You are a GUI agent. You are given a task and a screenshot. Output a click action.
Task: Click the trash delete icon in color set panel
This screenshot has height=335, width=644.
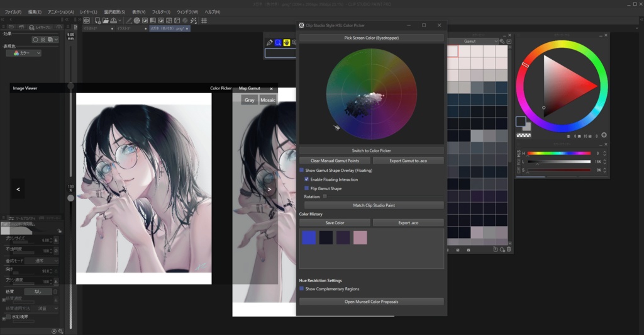508,249
